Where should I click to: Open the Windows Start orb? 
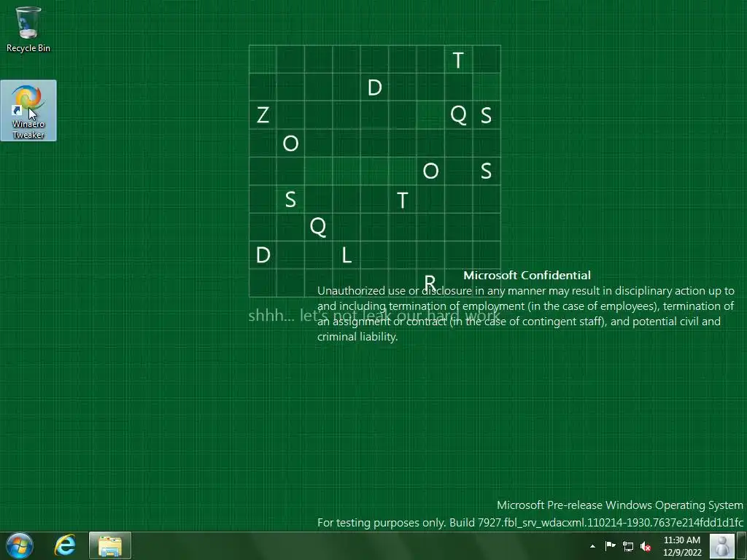(x=20, y=545)
